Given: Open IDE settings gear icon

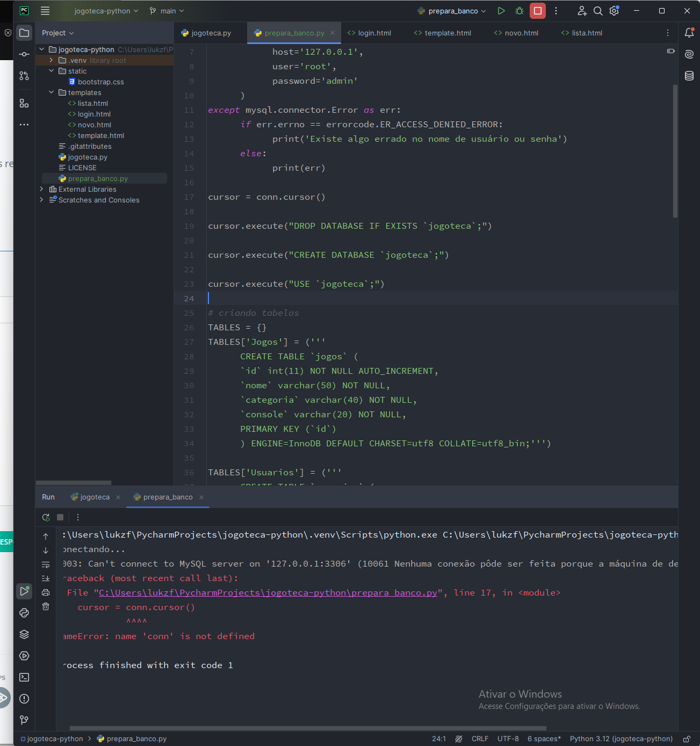Looking at the screenshot, I should point(614,11).
